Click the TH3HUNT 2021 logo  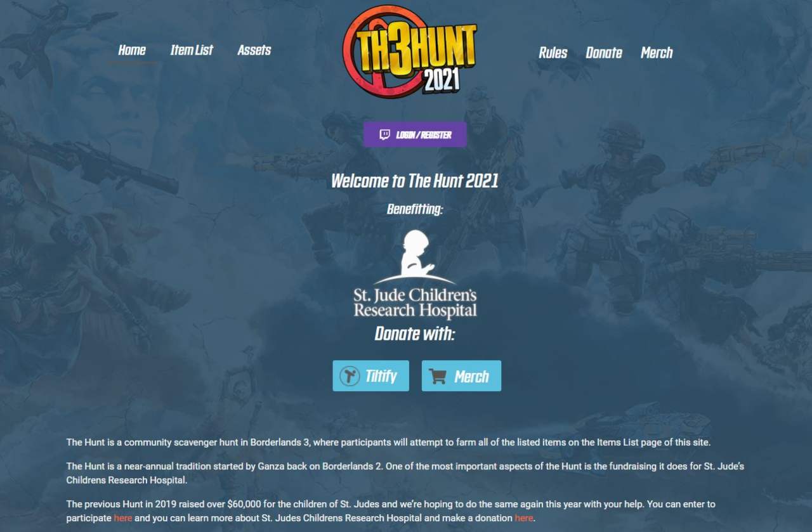click(x=410, y=51)
